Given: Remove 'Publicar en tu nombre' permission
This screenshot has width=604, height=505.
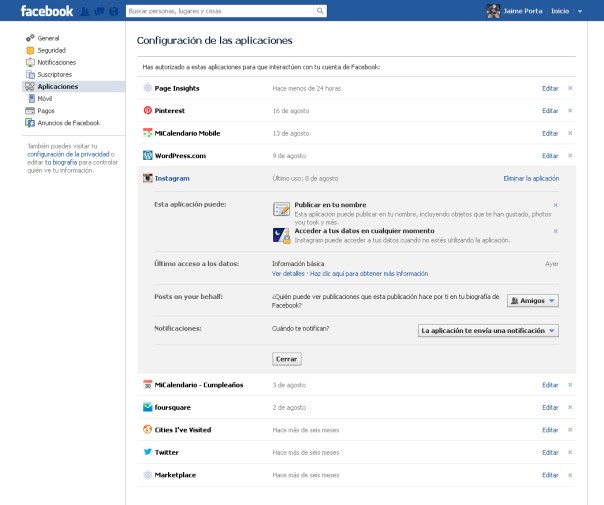Looking at the screenshot, I should (x=555, y=204).
